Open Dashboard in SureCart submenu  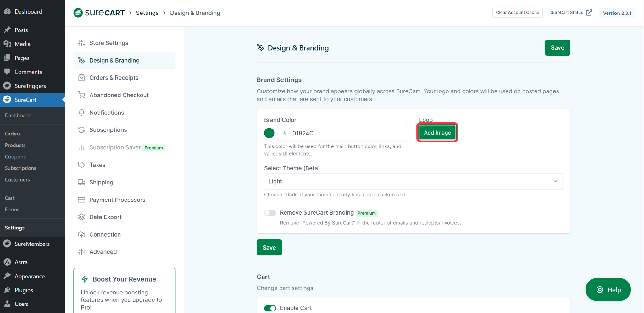point(18,115)
